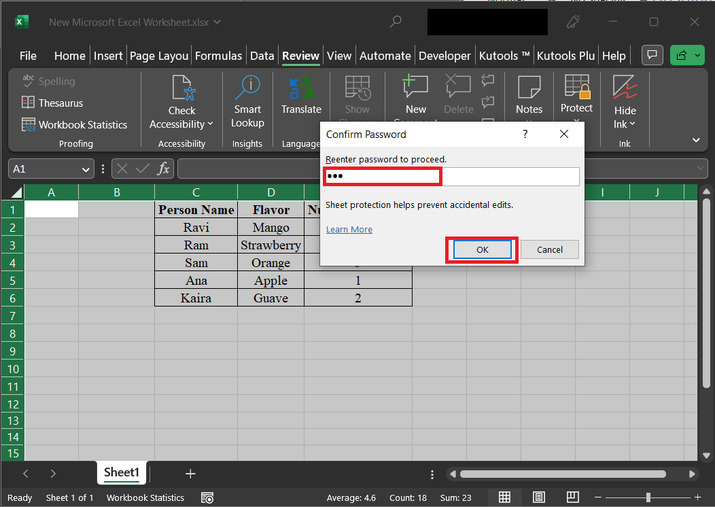715x507 pixels.
Task: Click the zoom slider in status bar
Action: point(648,497)
